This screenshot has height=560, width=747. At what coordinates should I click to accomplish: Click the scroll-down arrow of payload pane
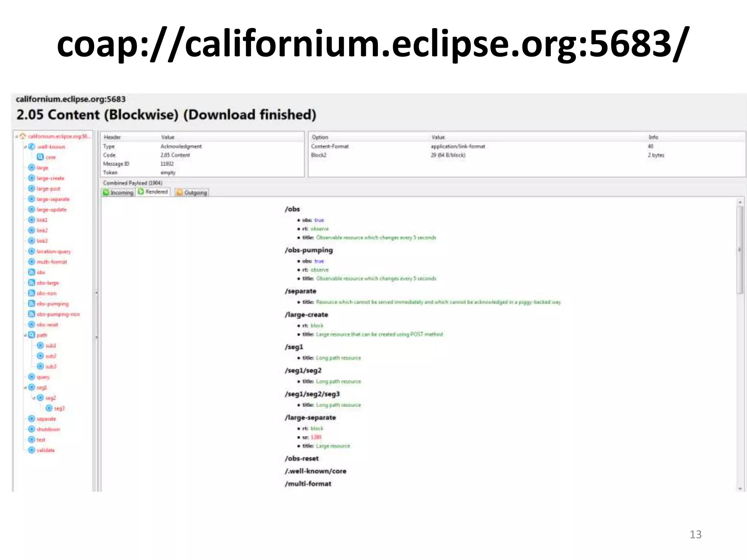pyautogui.click(x=740, y=489)
